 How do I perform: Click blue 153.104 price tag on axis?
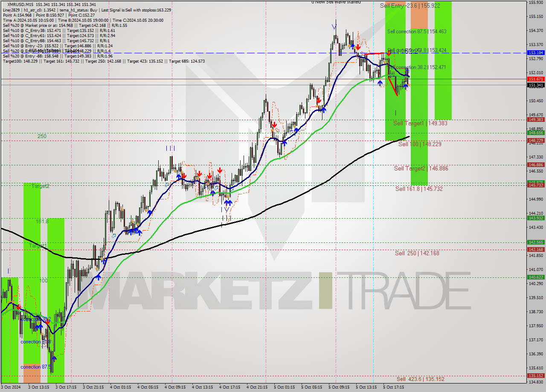[536, 53]
